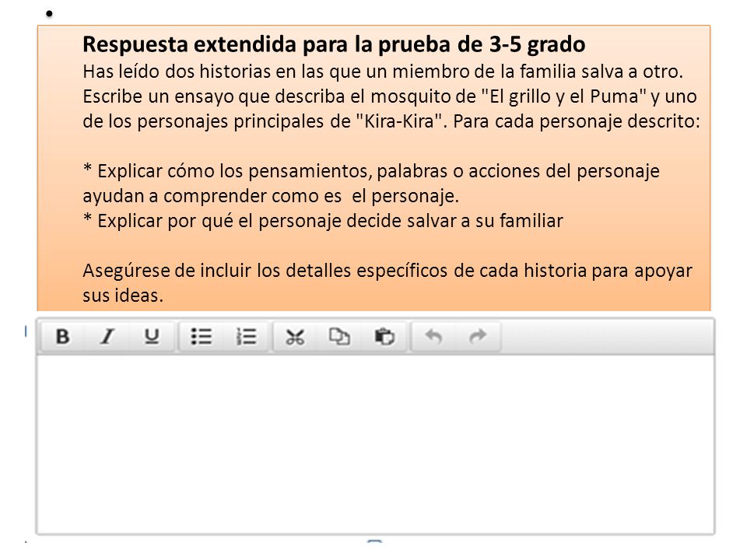This screenshot has width=747, height=560.
Task: Click the text 'sus ideas.'
Action: [123, 296]
